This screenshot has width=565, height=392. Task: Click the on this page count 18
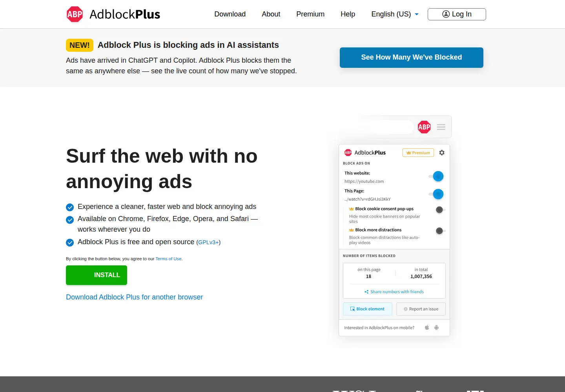368,276
